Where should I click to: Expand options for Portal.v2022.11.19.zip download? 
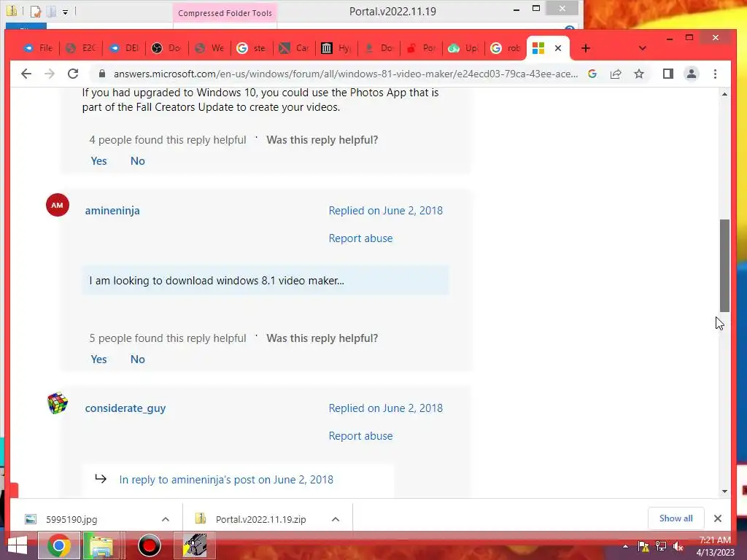pyautogui.click(x=336, y=519)
